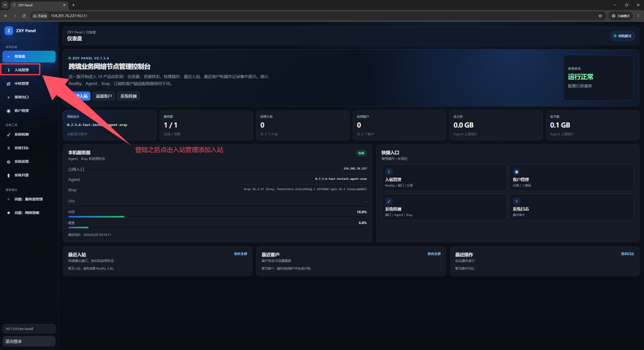Click the 落地出口 dot icon in sidebar
The image size is (644, 350).
coord(9,97)
